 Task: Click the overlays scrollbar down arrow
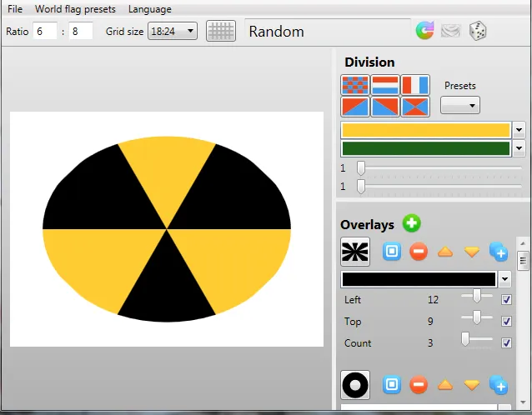523,402
